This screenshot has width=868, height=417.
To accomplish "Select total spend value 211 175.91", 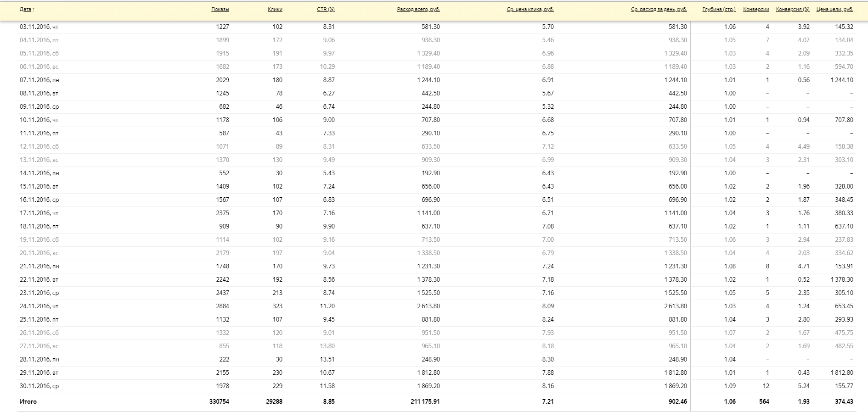I will [x=425, y=401].
